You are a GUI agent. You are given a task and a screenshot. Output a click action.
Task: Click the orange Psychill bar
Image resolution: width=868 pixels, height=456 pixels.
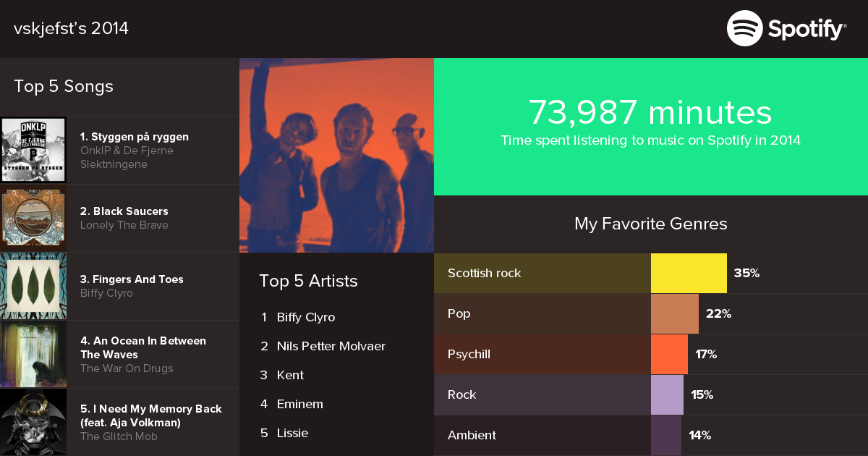pyautogui.click(x=669, y=354)
